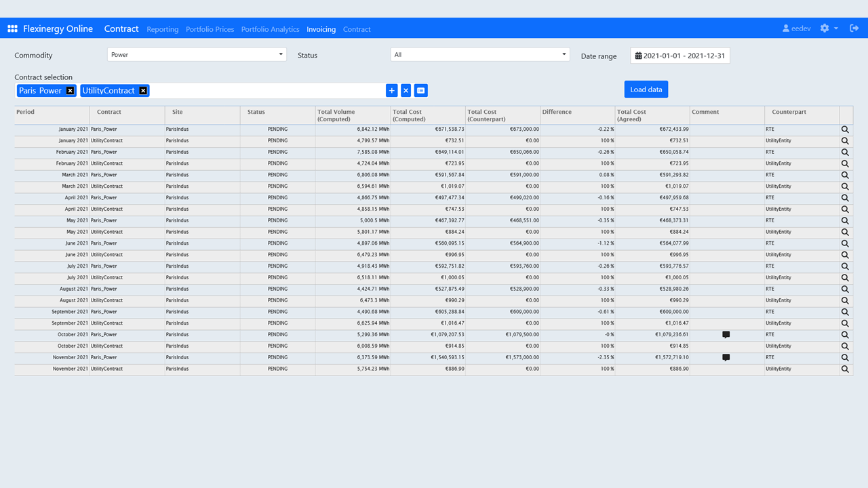Click the magnifier on March 2021 UtilityContract row
868x488 pixels.
click(845, 186)
